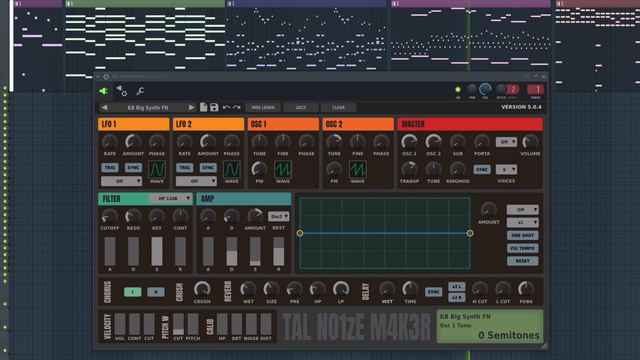The image size is (640, 360).
Task: Click the Crush knob
Action: [x=202, y=289]
